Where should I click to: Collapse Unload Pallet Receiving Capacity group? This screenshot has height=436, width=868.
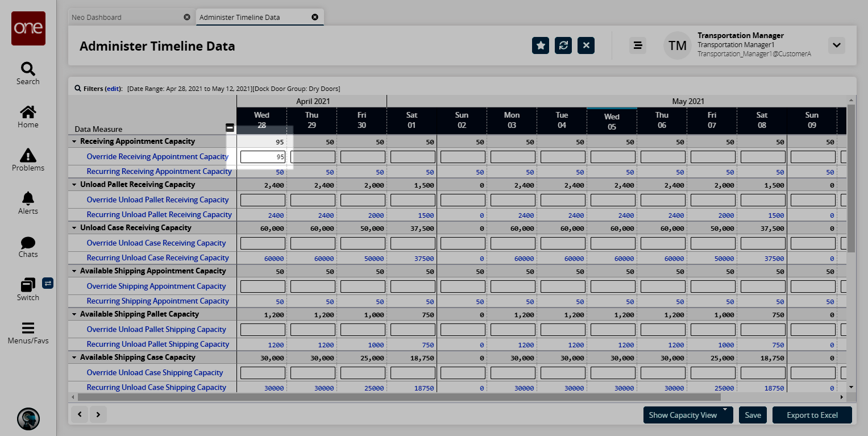pyautogui.click(x=74, y=185)
